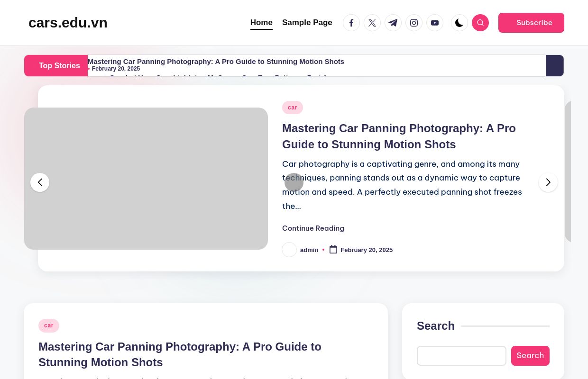Open the Telegram social icon
Viewport: 588px width, 379px height.
pos(393,23)
